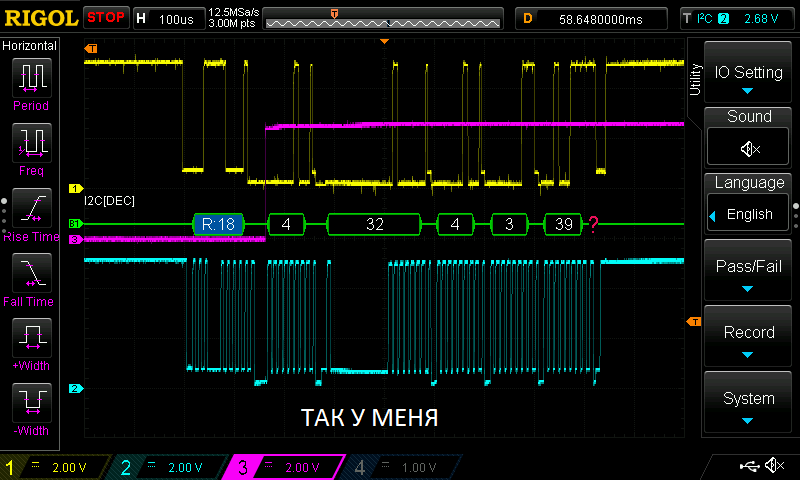This screenshot has width=800, height=480.
Task: Choose the Fall Time measurement icon
Action: tap(31, 273)
